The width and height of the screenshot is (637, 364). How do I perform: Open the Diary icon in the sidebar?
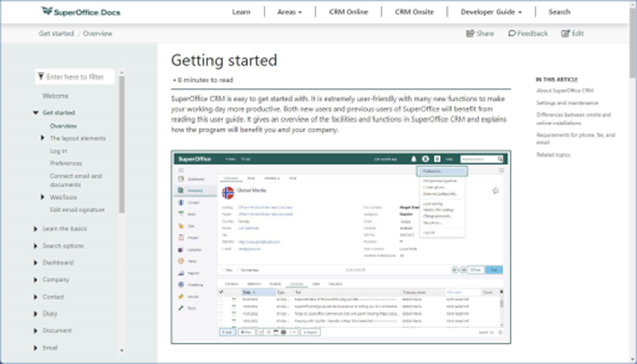click(x=180, y=213)
